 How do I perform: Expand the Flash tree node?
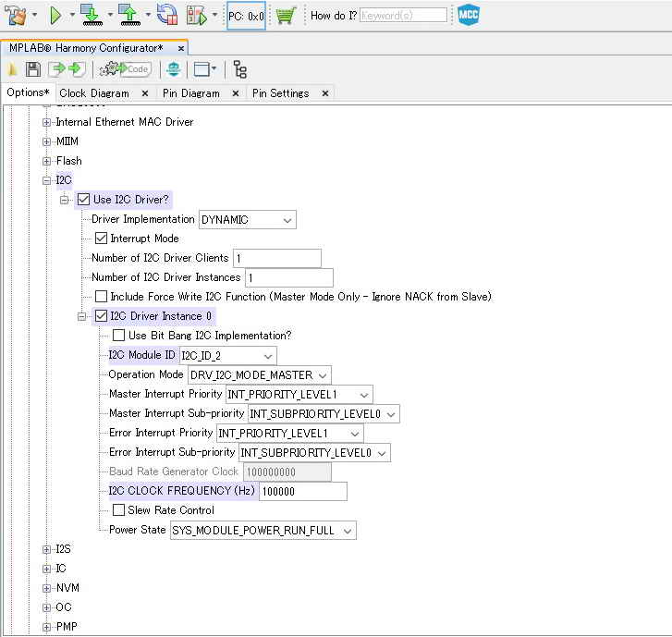pyautogui.click(x=47, y=162)
